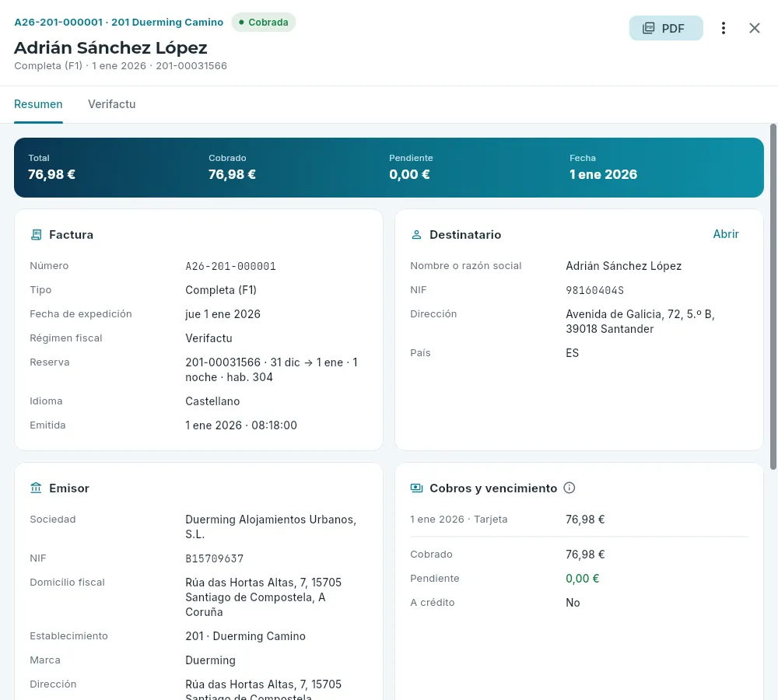Click the Pendiente 0,00 € summary value
This screenshot has height=700, width=778.
click(x=409, y=175)
